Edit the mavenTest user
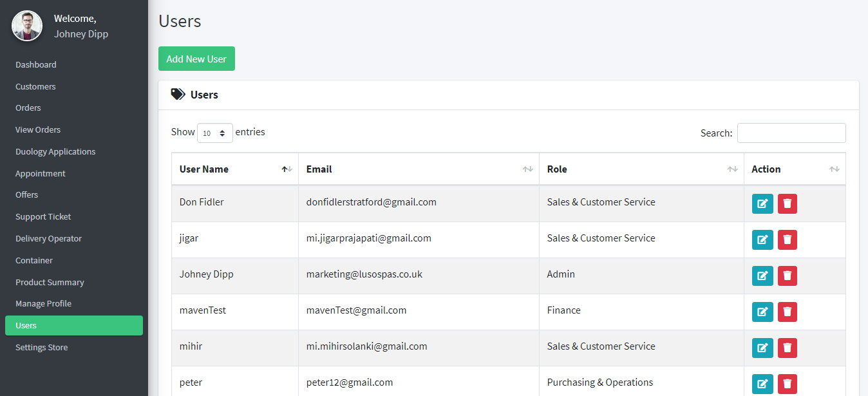 pyautogui.click(x=762, y=312)
